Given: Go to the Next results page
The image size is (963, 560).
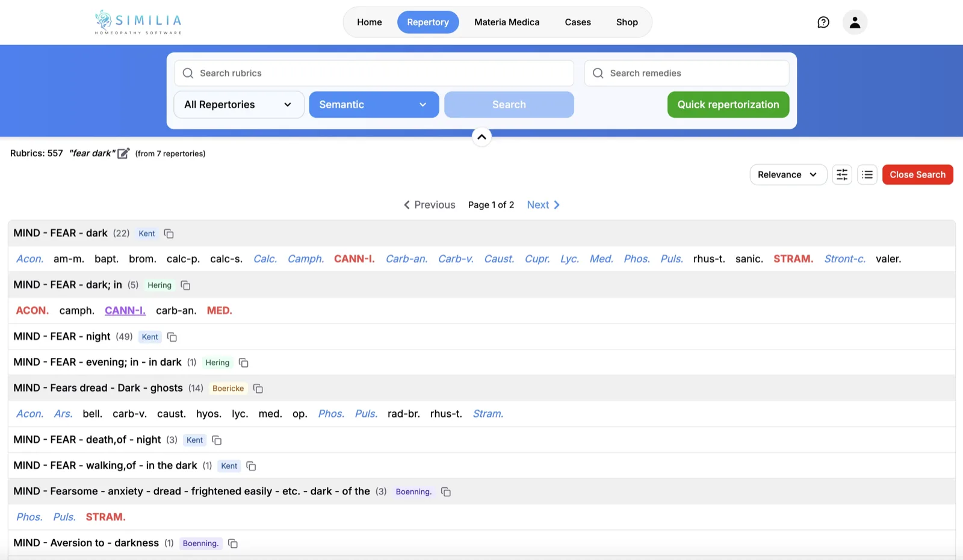Looking at the screenshot, I should (x=542, y=205).
